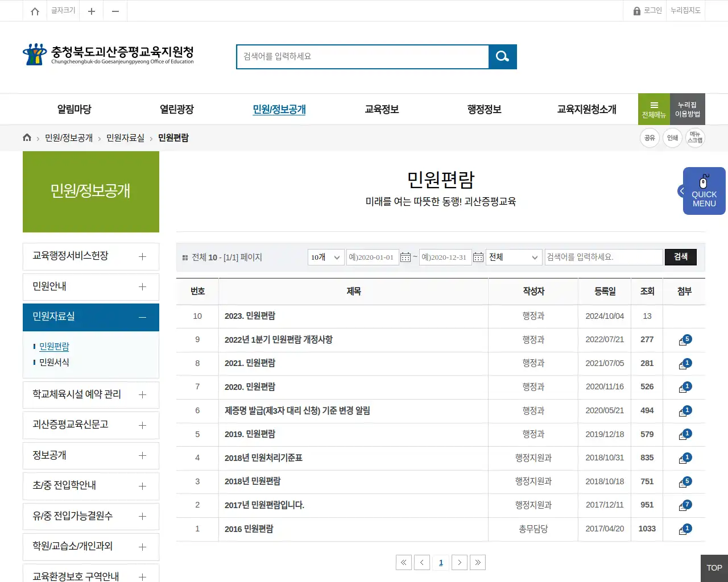Viewport: 728px width, 582px height.
Task: Open the 누리집지도 sitemap link
Action: 685,11
